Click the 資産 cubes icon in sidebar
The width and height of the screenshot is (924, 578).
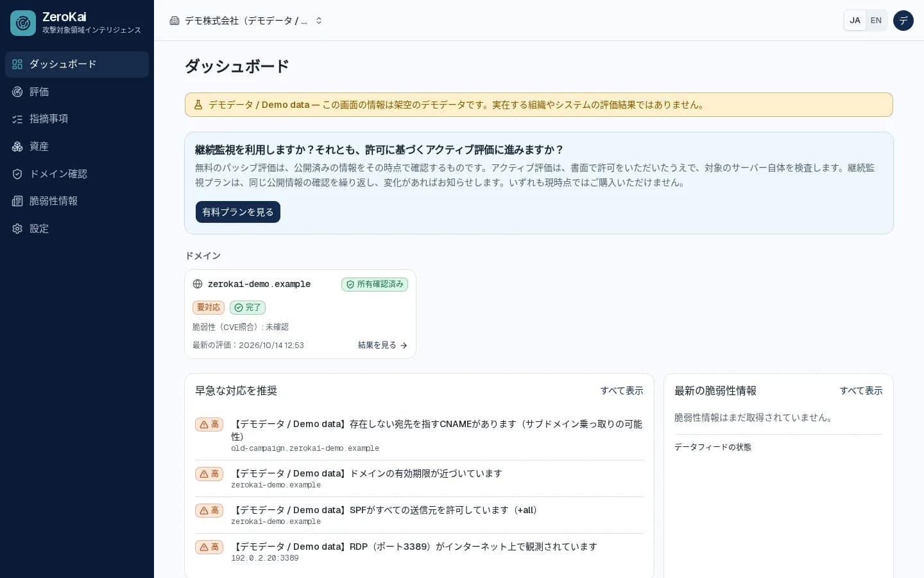(17, 146)
